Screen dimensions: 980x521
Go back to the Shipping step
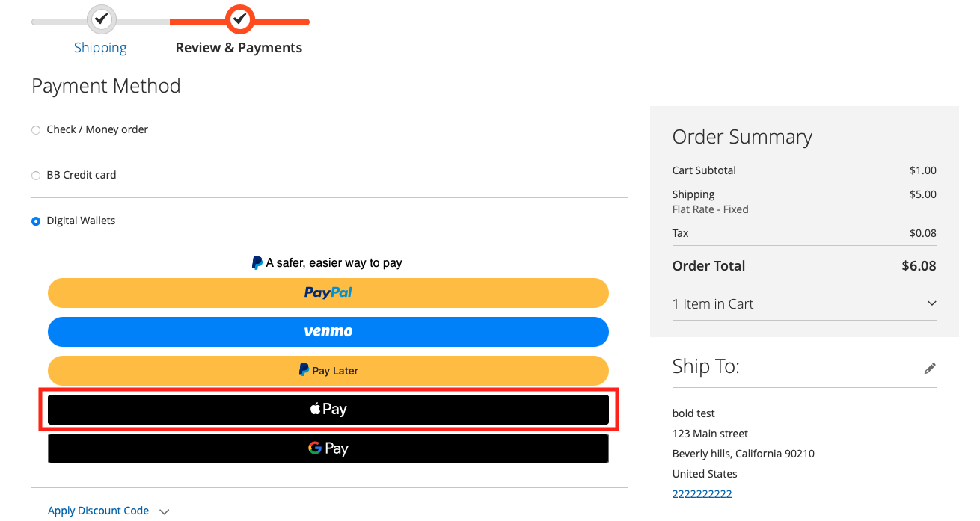point(100,47)
